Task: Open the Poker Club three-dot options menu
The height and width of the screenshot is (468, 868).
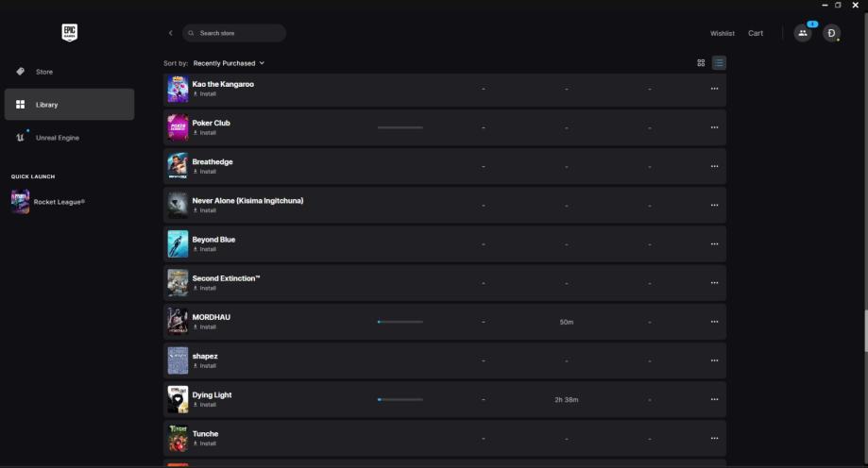Action: click(x=714, y=127)
